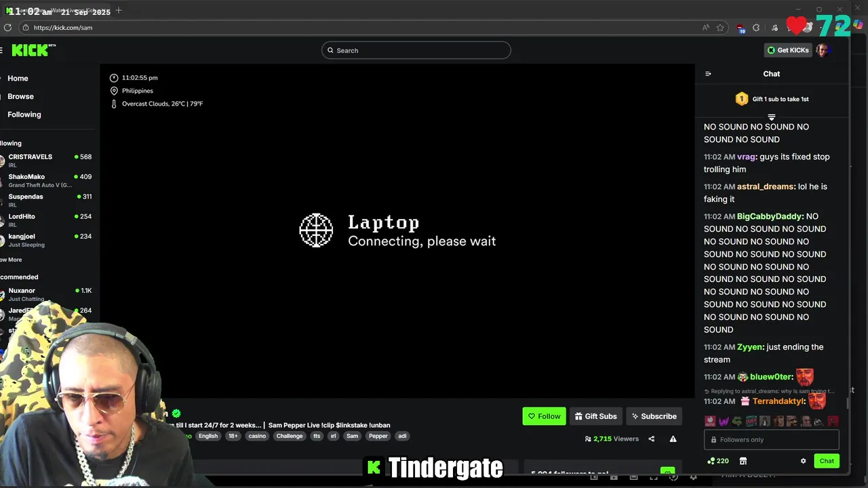
Task: Click the Subscribe button
Action: 654,416
